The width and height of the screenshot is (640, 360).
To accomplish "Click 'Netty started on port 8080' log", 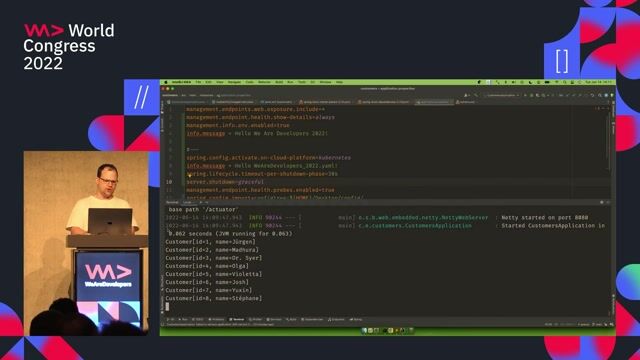I will pos(545,218).
